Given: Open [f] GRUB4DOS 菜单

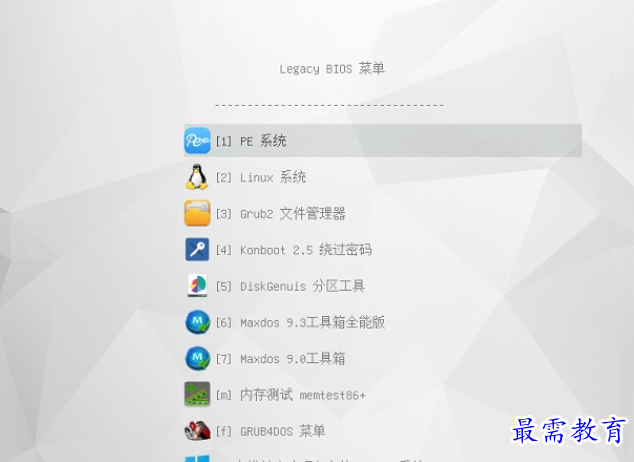Looking at the screenshot, I should [271, 431].
